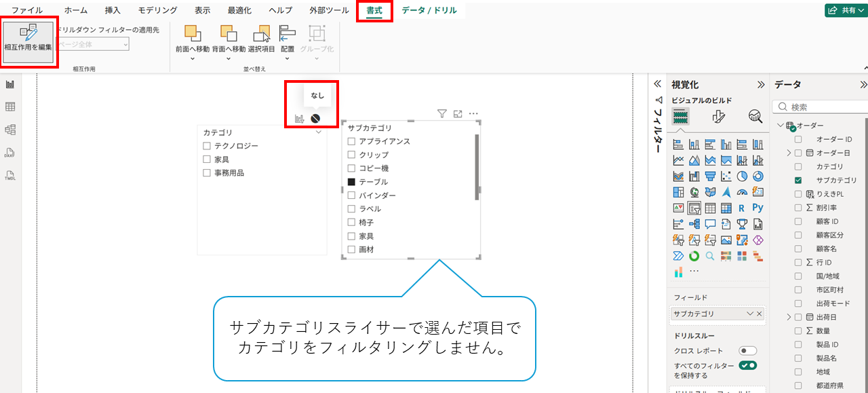This screenshot has width=868, height=393.
Task: Expand the 前面へ移動 (Bring forward) dropdown
Action: pos(191,58)
